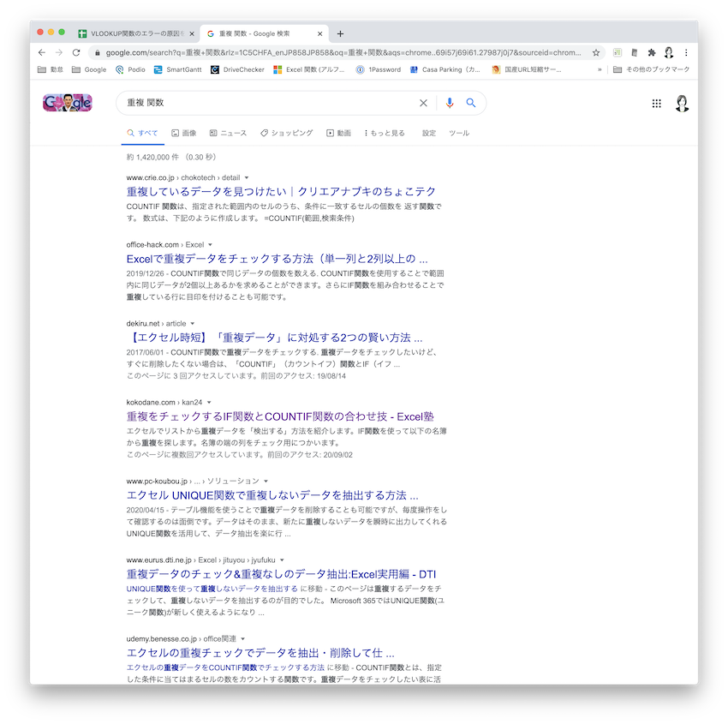Switch to the 画像 images tab

(x=184, y=134)
